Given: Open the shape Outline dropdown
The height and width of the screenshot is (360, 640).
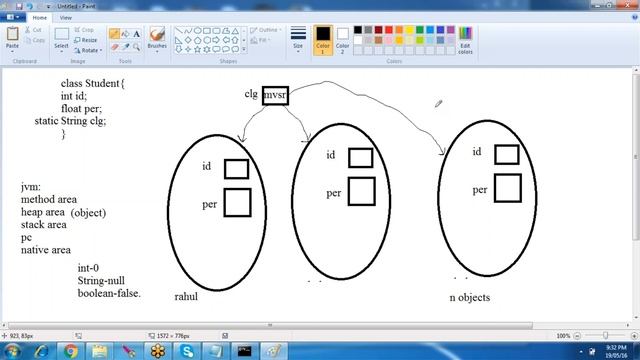Looking at the screenshot, I should click(266, 30).
